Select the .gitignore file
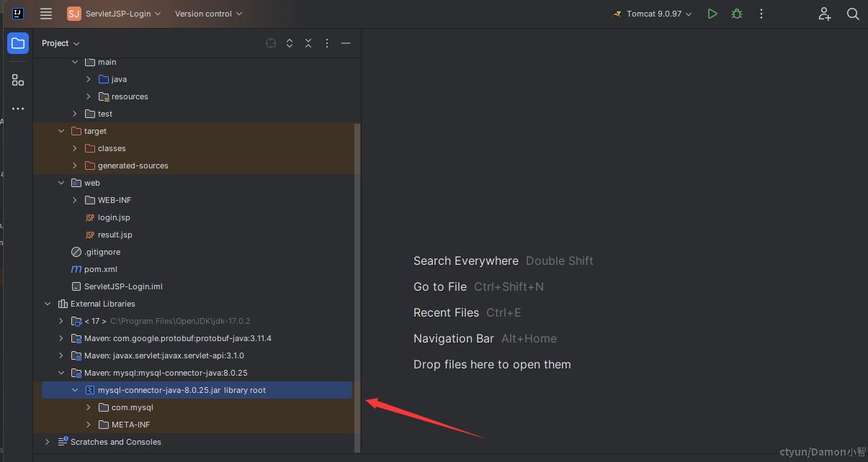 click(x=102, y=252)
